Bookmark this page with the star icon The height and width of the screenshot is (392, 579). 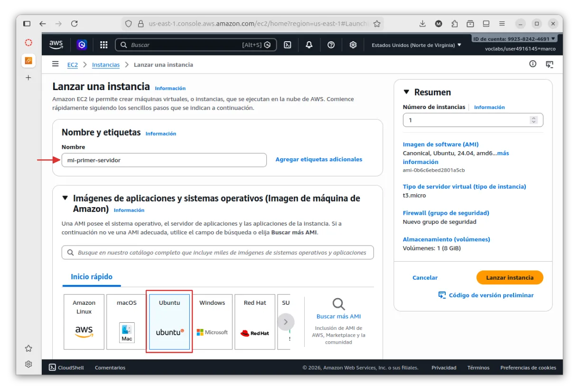(x=377, y=24)
